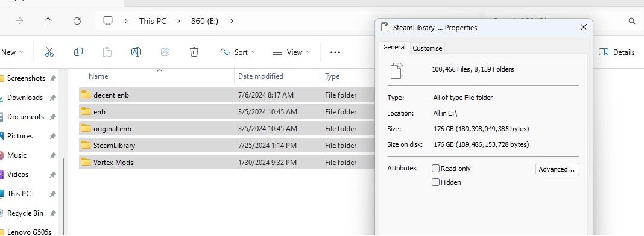The image size is (644, 236).
Task: Click the Delete trash can icon
Action: click(194, 52)
